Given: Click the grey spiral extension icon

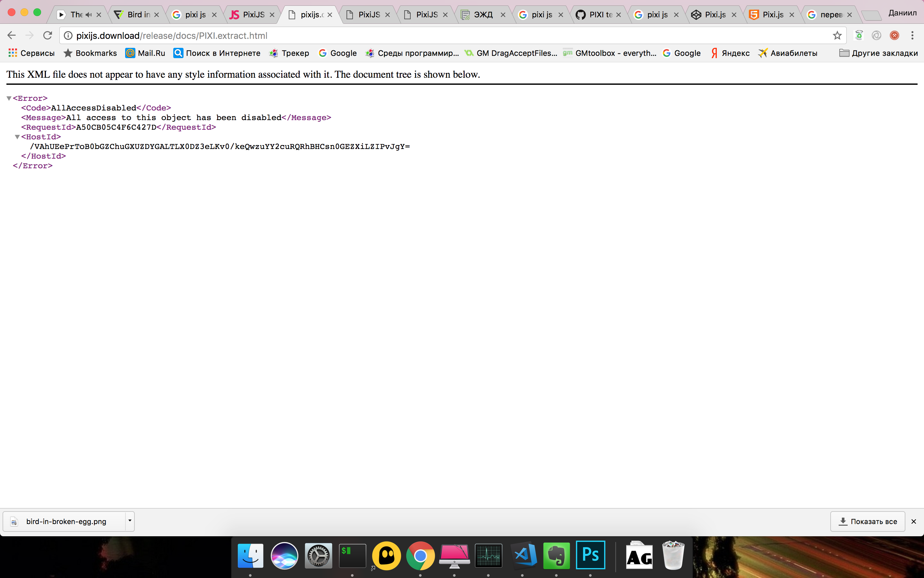Looking at the screenshot, I should click(877, 36).
